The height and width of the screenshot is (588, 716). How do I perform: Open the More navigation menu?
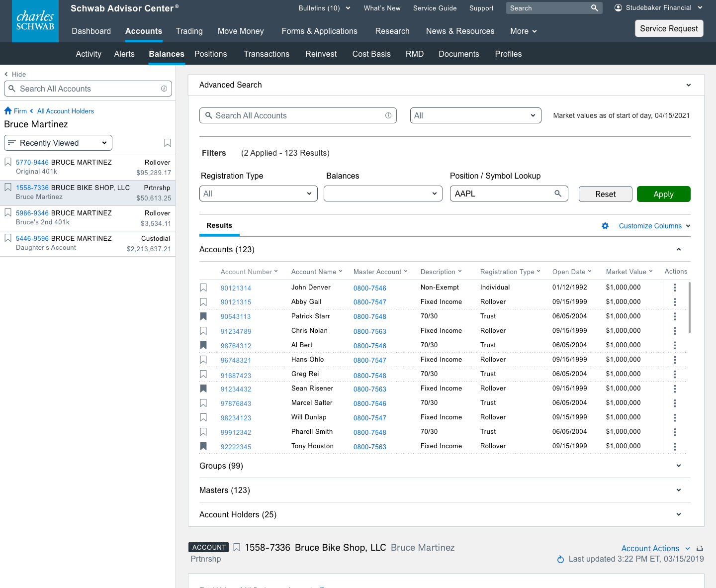coord(524,31)
